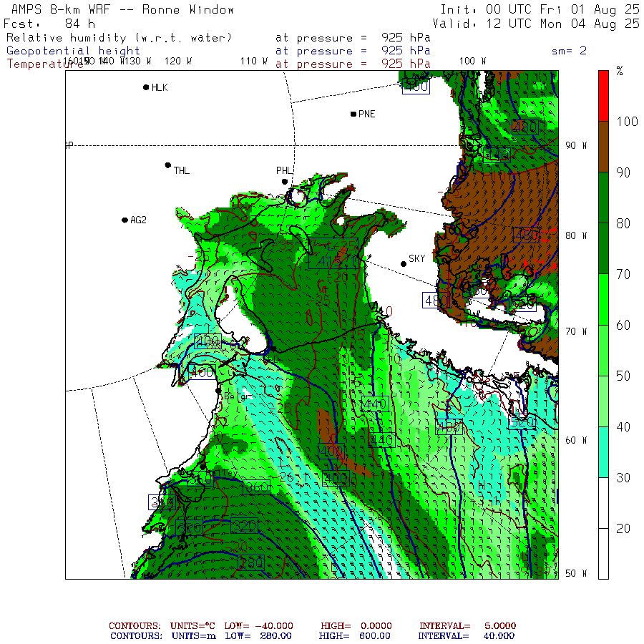The width and height of the screenshot is (644, 644).
Task: Click the red 'at pressure = 925 hPa' text
Action: (x=353, y=64)
